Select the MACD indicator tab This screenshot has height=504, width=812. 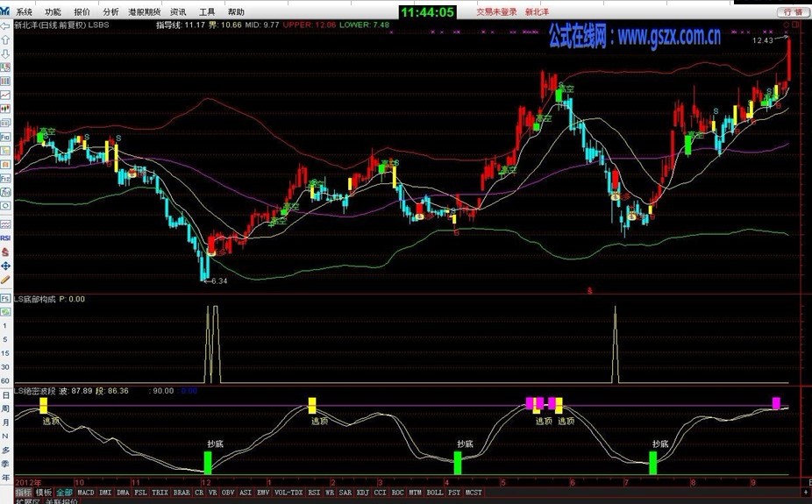[x=86, y=493]
